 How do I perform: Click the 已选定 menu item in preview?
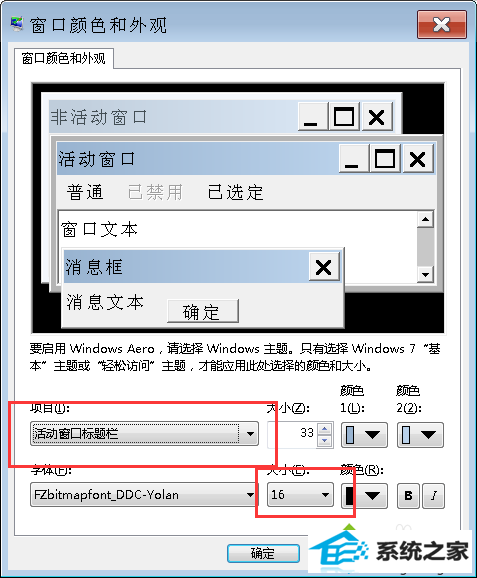236,192
